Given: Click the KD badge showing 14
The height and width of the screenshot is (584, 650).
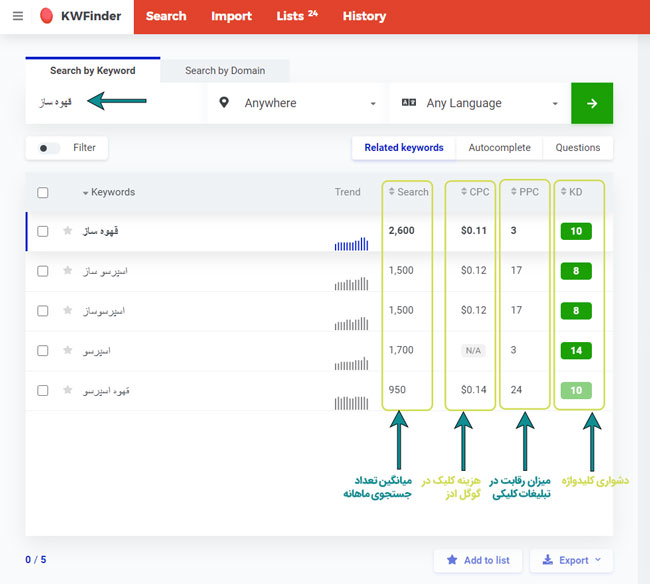Looking at the screenshot, I should point(576,351).
